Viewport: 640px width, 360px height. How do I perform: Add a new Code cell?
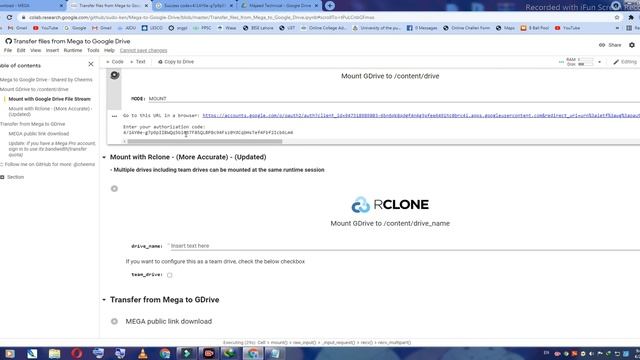pos(115,62)
